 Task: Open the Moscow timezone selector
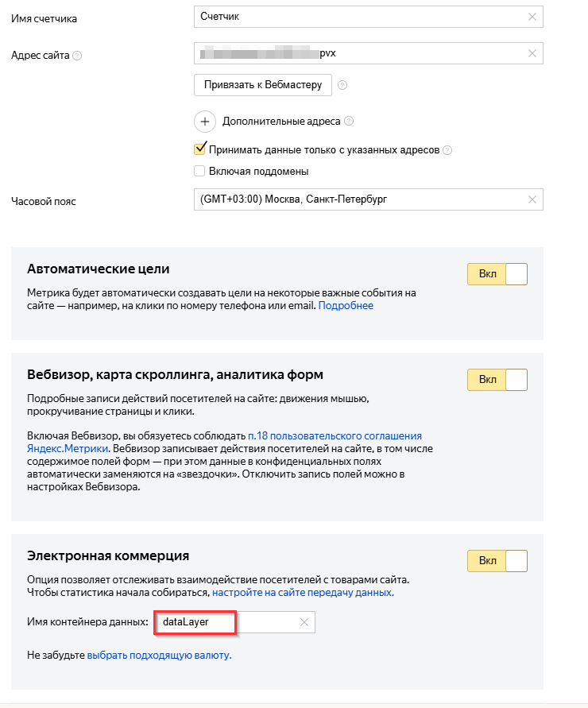358,200
